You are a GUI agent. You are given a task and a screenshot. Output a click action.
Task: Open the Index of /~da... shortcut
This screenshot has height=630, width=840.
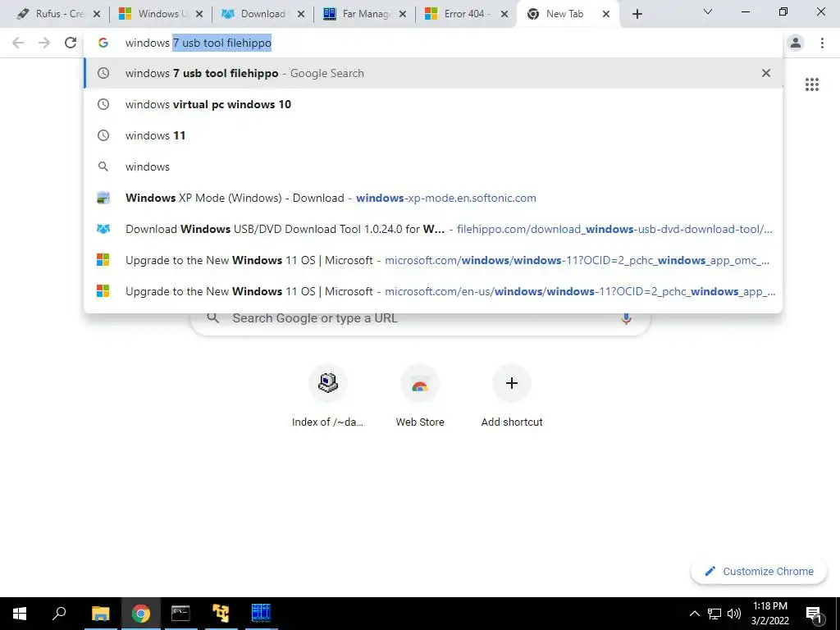[328, 396]
